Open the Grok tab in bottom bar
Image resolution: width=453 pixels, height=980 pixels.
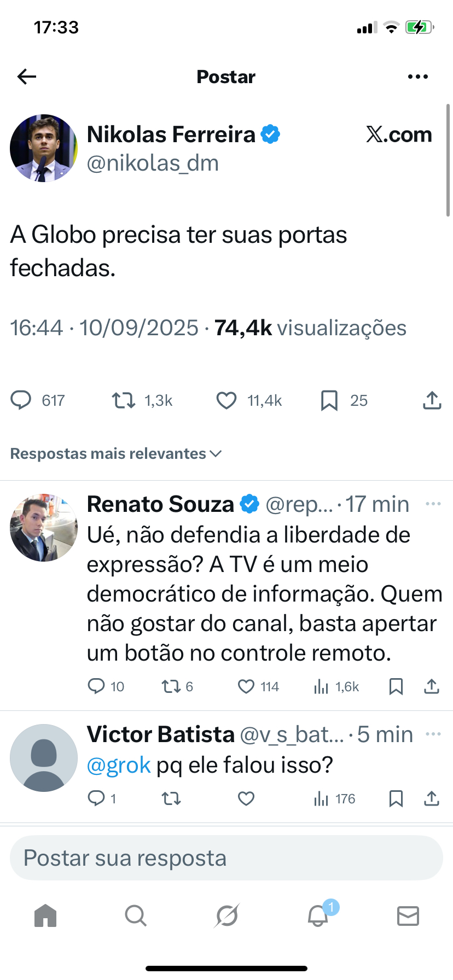[226, 915]
